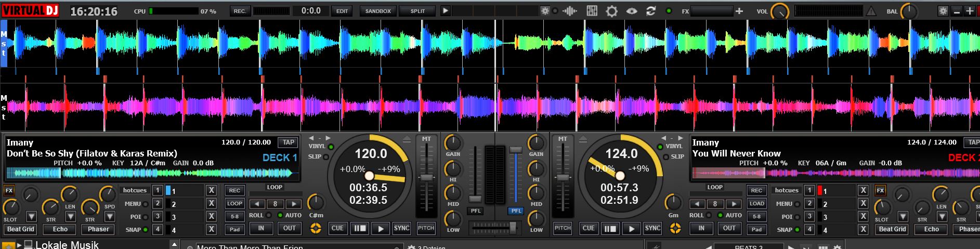Viewport: 980px width, 249px height.
Task: Click the plus icon next to master FX slot
Action: tap(739, 11)
